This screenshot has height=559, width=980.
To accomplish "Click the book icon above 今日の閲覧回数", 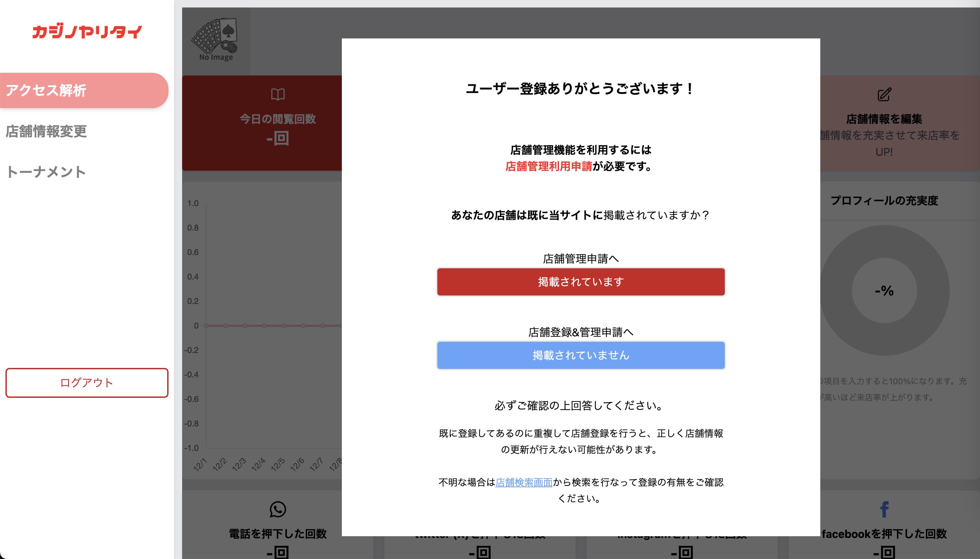I will coord(278,95).
